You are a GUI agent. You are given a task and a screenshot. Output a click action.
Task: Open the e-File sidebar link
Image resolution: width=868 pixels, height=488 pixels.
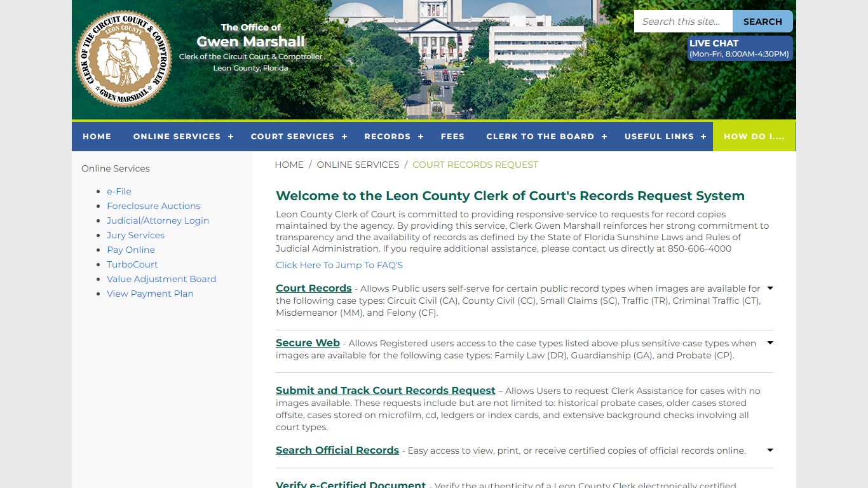tap(119, 191)
